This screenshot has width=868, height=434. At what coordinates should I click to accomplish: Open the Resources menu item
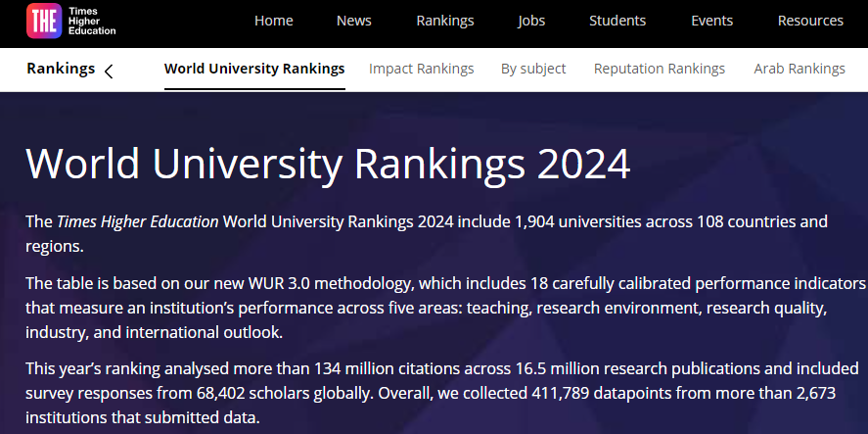(810, 21)
